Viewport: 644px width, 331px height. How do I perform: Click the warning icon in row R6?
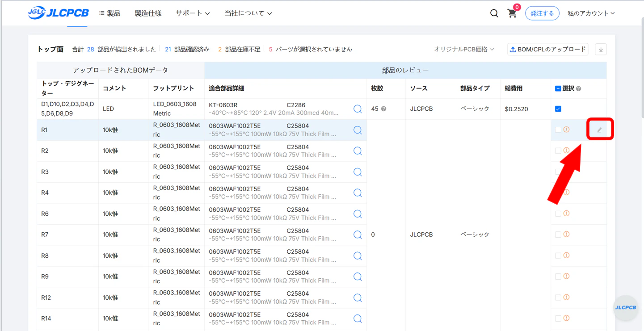click(566, 214)
